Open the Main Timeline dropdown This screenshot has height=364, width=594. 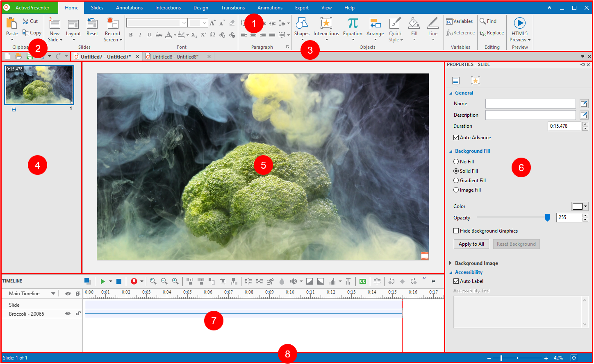[x=53, y=294]
